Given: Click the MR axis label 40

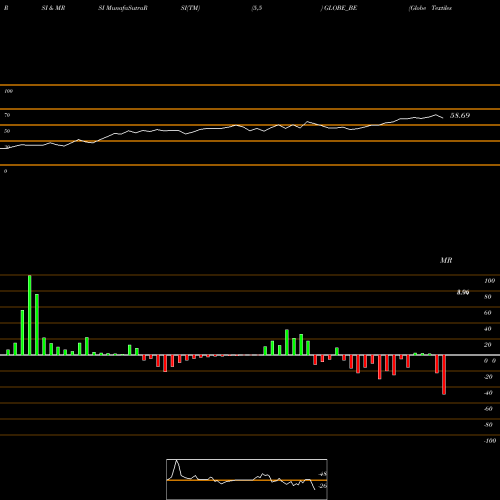Looking at the screenshot, I should coord(488,329).
